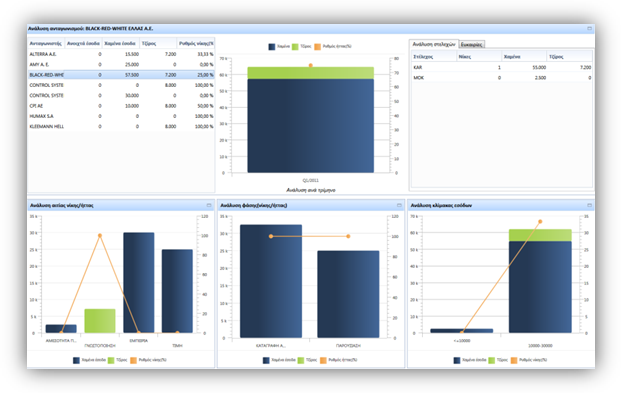Sort by Χαμένα έσοδα column header
Image resolution: width=621 pixels, height=393 pixels.
click(120, 43)
